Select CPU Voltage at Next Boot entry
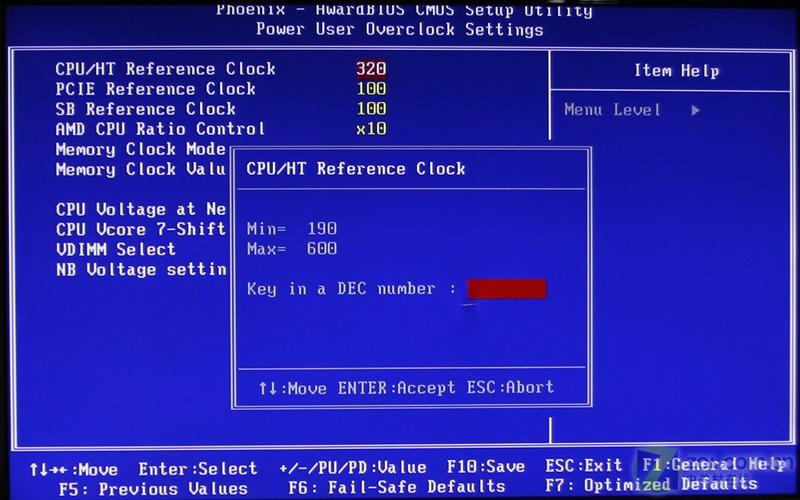 140,209
